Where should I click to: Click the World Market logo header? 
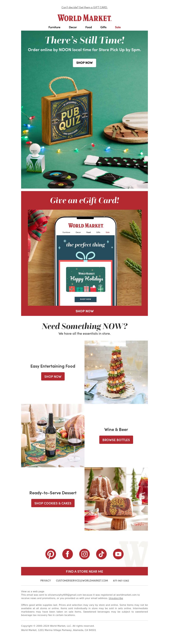tap(84, 18)
